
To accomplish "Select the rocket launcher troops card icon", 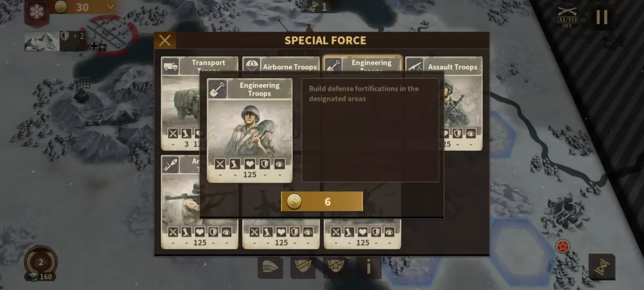I will point(171,165).
